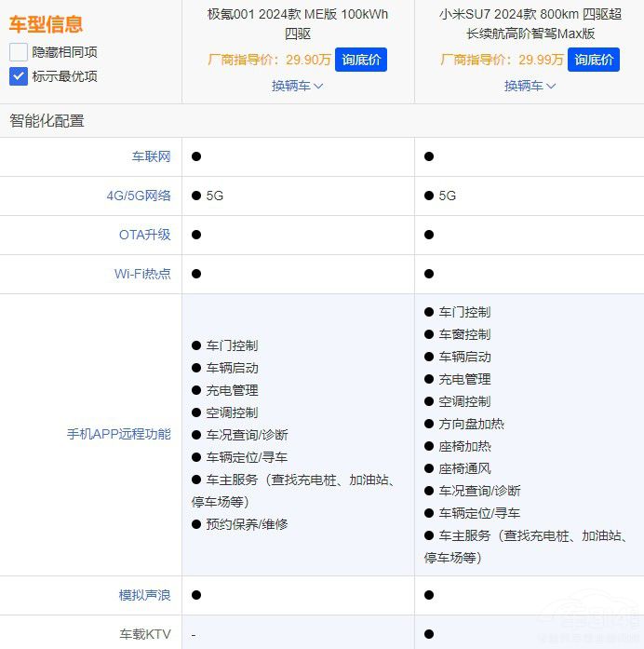Image resolution: width=644 pixels, height=649 pixels.
Task: Click the 29.99万 manufacturer price
Action: (x=542, y=60)
